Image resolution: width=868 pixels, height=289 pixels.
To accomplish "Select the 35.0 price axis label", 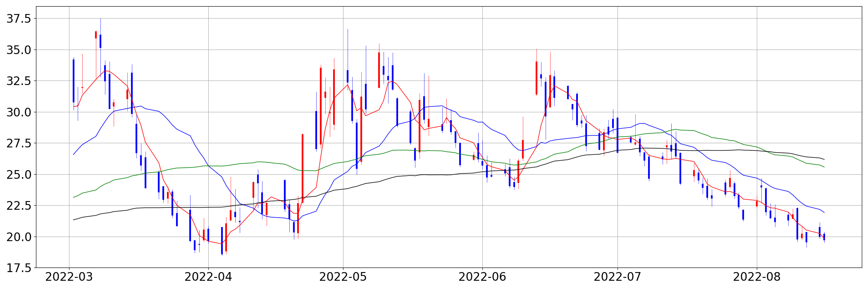I will point(18,50).
